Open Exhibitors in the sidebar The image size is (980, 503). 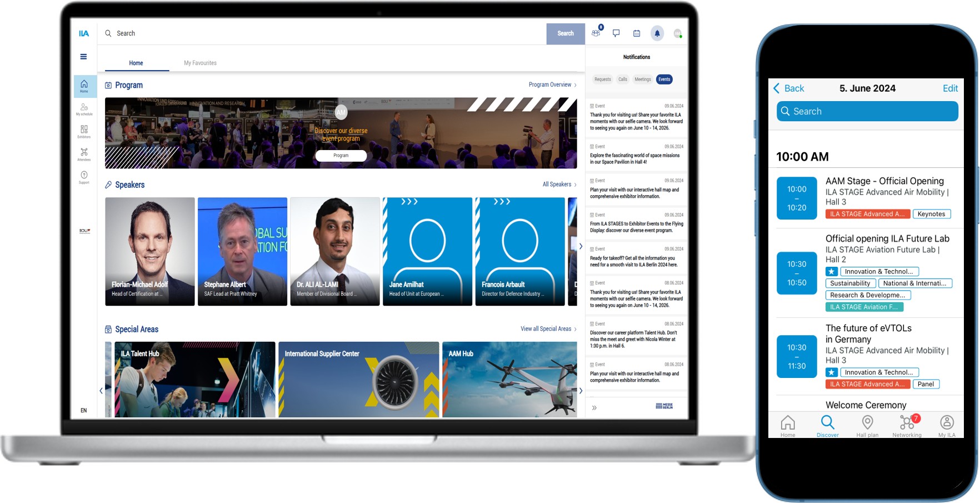(x=84, y=131)
